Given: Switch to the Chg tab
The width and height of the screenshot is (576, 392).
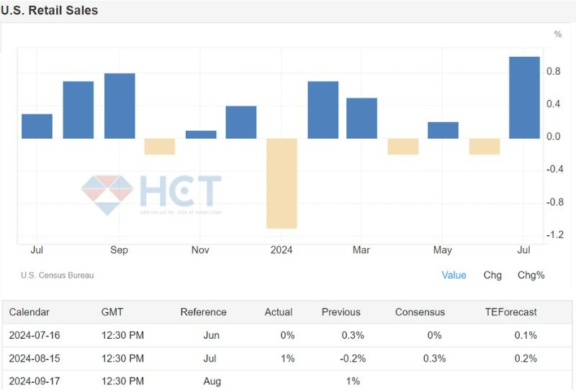Looking at the screenshot, I should [x=492, y=275].
